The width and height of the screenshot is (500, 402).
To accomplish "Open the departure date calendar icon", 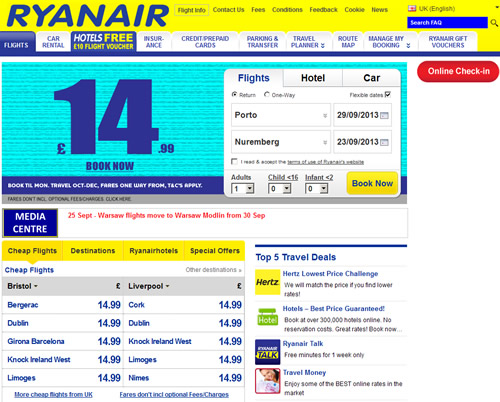I will pos(384,116).
